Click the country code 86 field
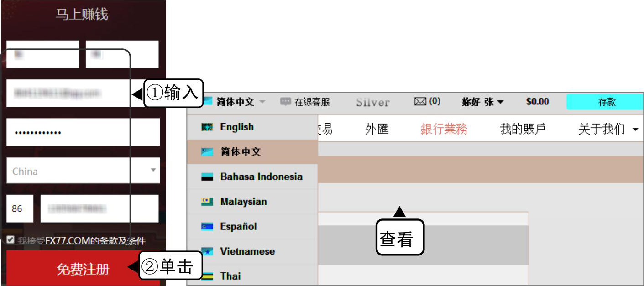 pyautogui.click(x=20, y=208)
